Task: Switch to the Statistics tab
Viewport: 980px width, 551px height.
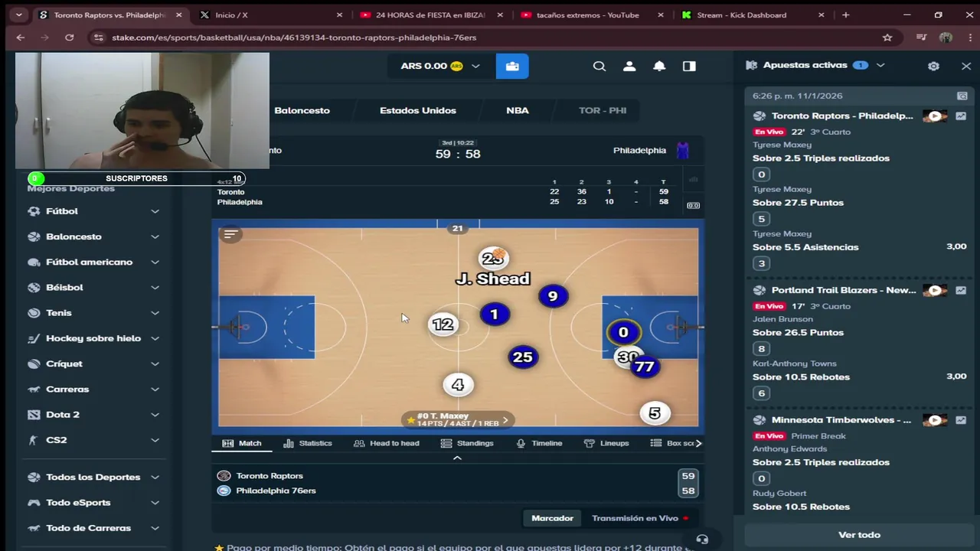Action: [307, 443]
